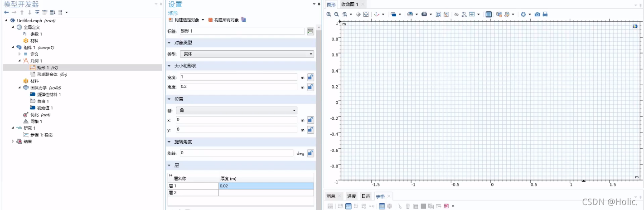Open the 构建选定对象 dropdown arrow
The width and height of the screenshot is (644, 210).
(203, 20)
